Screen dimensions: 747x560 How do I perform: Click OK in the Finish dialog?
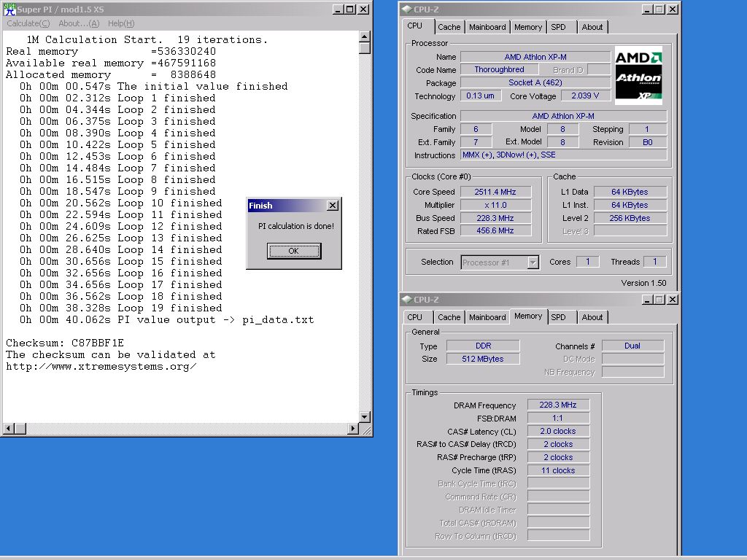click(294, 251)
